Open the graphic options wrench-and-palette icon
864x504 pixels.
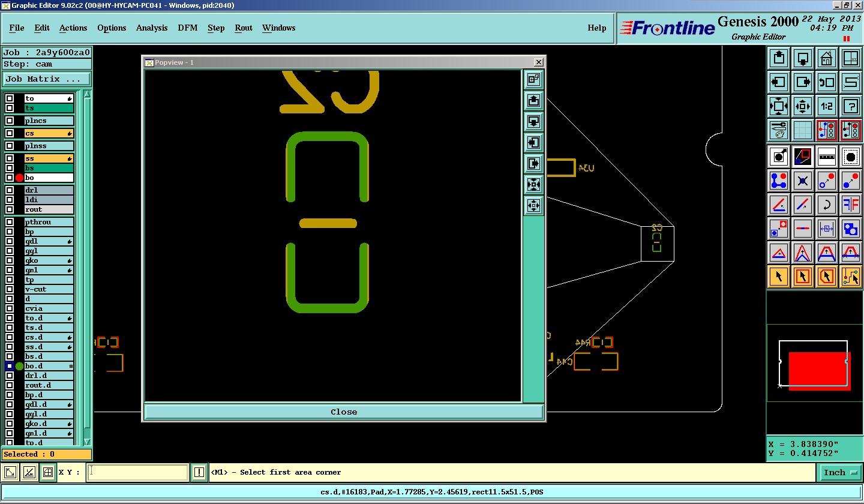pos(779,130)
